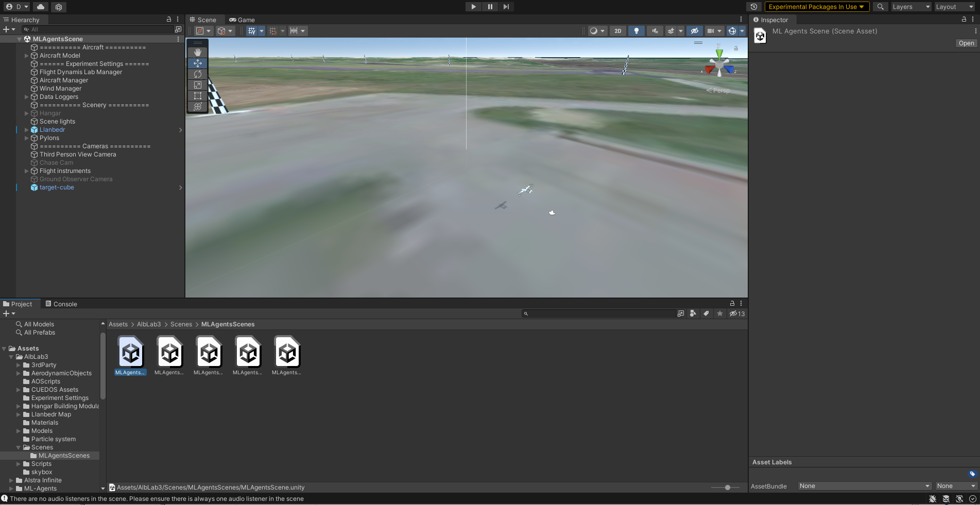The width and height of the screenshot is (980, 505).
Task: Expand the Data Loggers object
Action: (27, 97)
